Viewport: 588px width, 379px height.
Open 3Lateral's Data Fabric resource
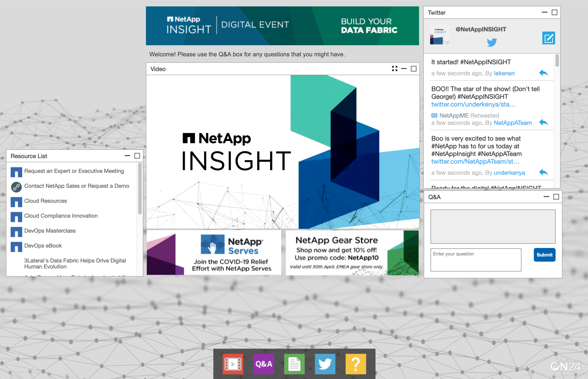pos(75,263)
